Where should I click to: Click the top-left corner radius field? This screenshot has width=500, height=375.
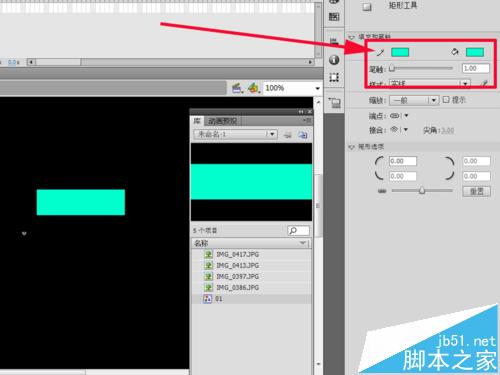click(403, 161)
